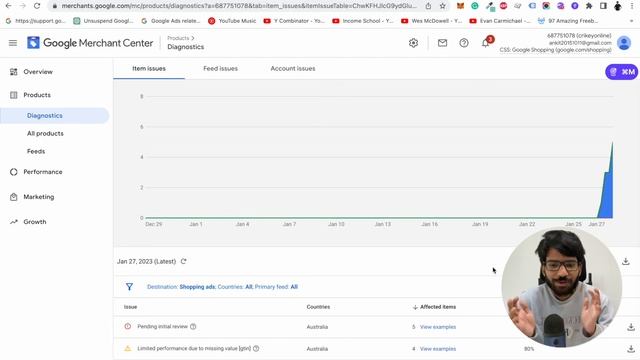
Task: Open the YouTube Music bookmark
Action: (232, 21)
